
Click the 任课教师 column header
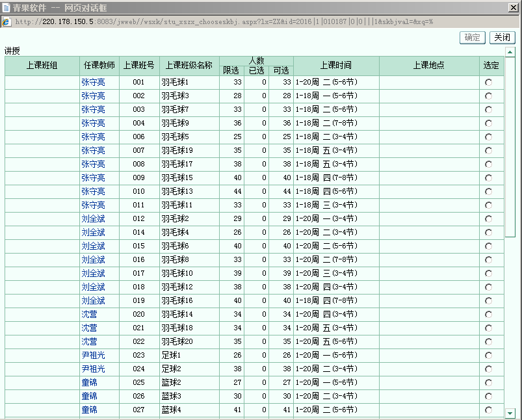(99, 66)
